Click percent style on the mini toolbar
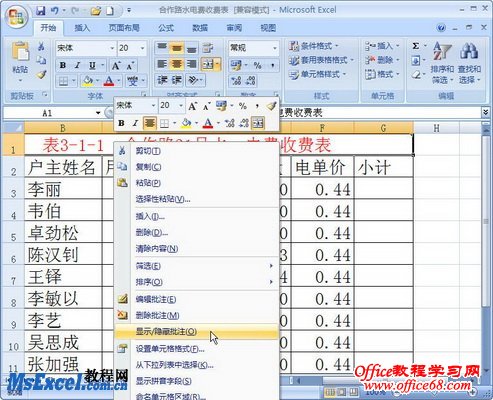The width and height of the screenshot is (493, 400). (x=243, y=106)
